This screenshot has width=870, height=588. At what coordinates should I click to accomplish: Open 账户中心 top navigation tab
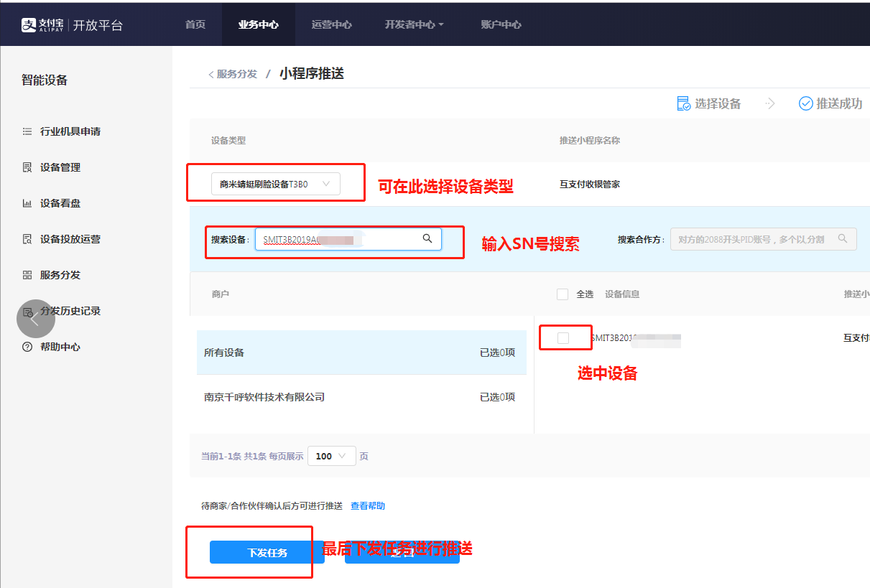pos(501,24)
